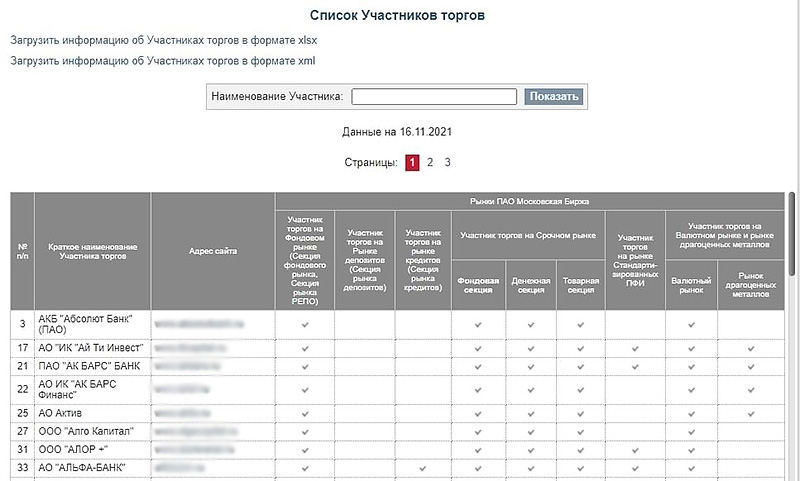Click the 'Список Участников торгов' heading
The height and width of the screenshot is (481, 800).
397,15
